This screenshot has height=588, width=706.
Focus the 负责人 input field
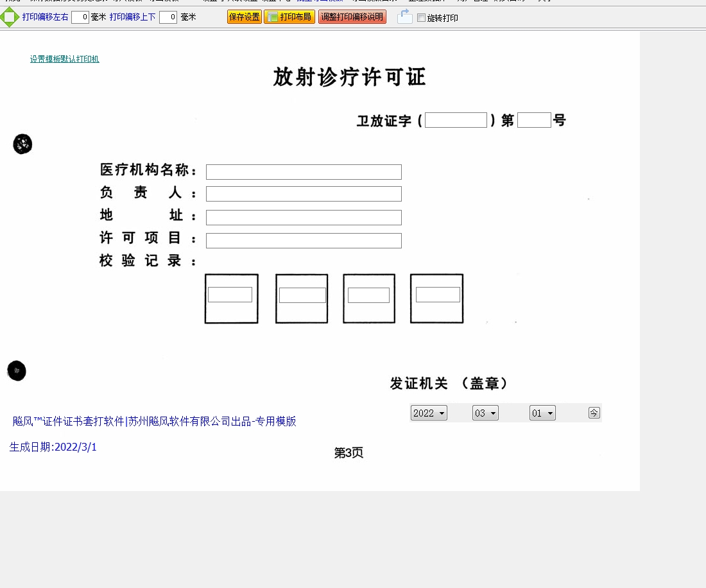[x=304, y=194]
